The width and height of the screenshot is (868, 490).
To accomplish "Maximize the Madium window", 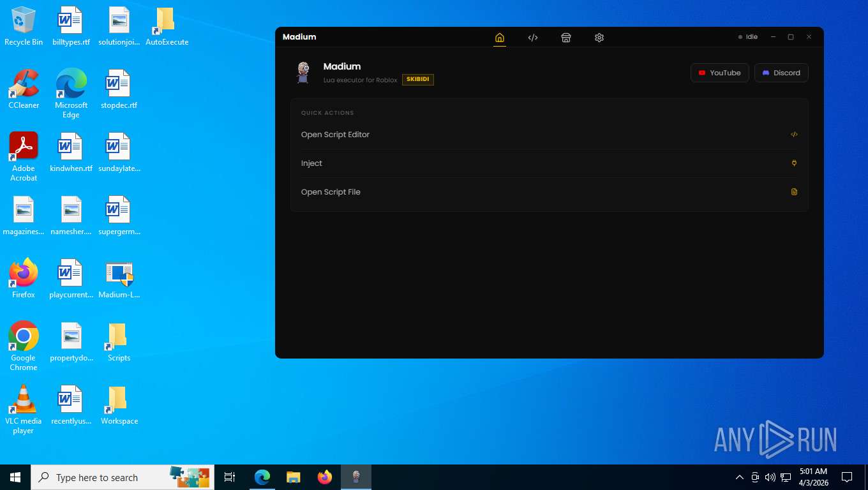I will (791, 37).
